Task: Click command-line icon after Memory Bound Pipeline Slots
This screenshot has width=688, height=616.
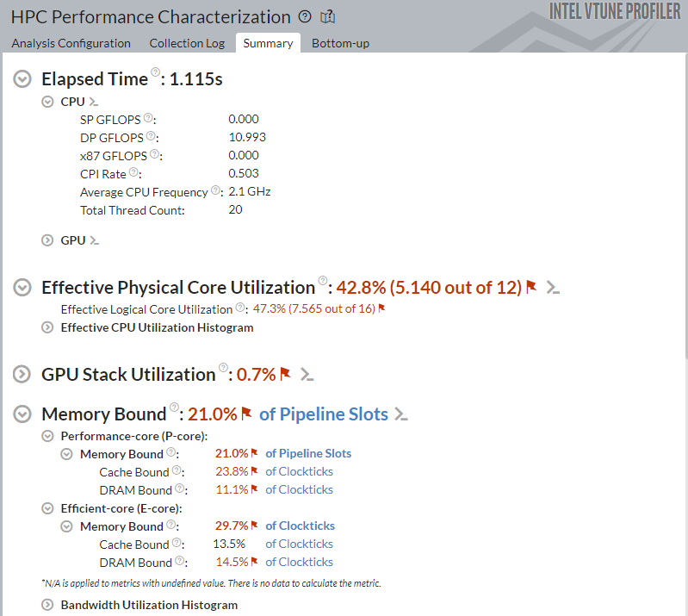Action: (401, 414)
